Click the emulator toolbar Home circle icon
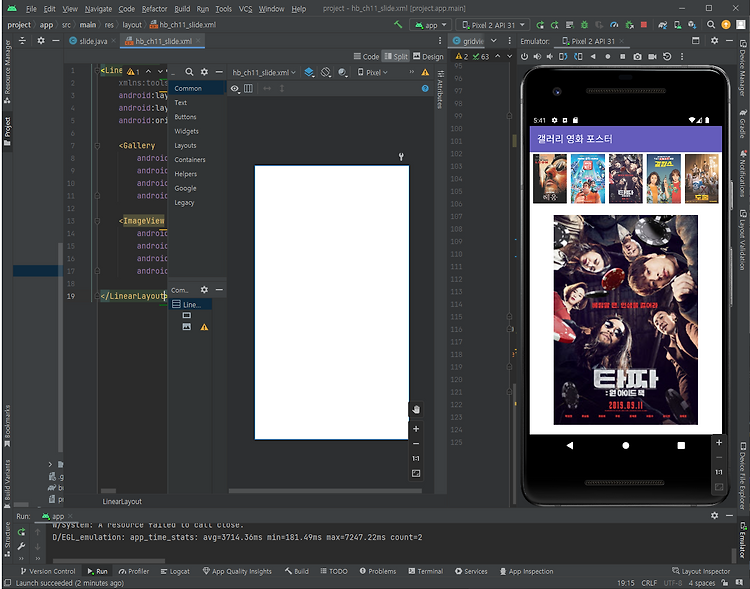This screenshot has height=589, width=750. pos(607,56)
